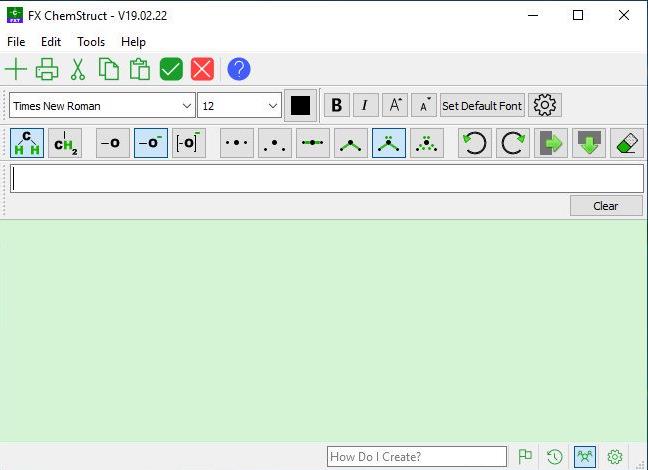The image size is (648, 470).
Task: Click the FX ChemStruct app icon in title bar
Action: 15,15
